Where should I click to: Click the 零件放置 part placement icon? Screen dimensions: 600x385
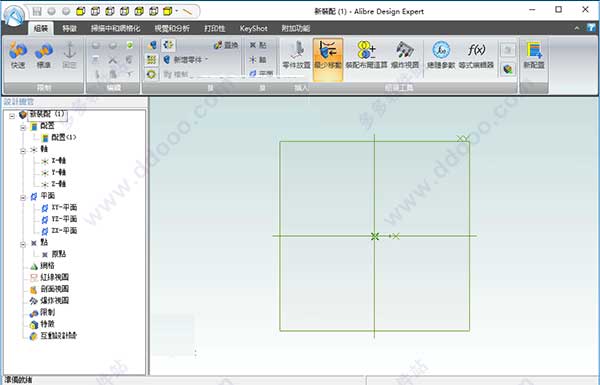[296, 55]
